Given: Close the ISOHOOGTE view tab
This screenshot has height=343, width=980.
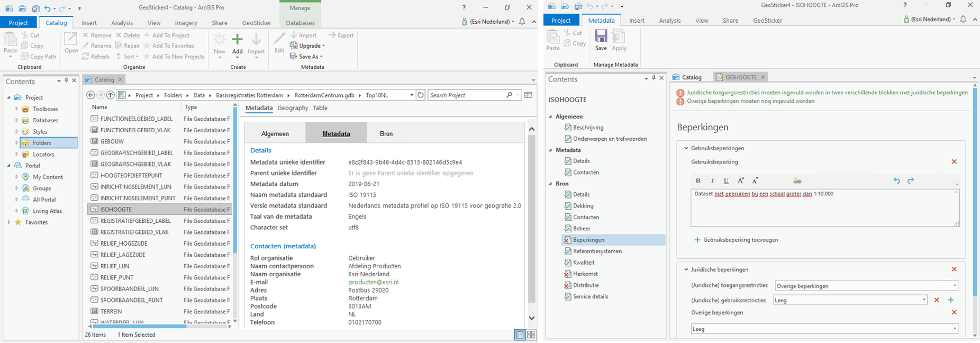Looking at the screenshot, I should [763, 77].
